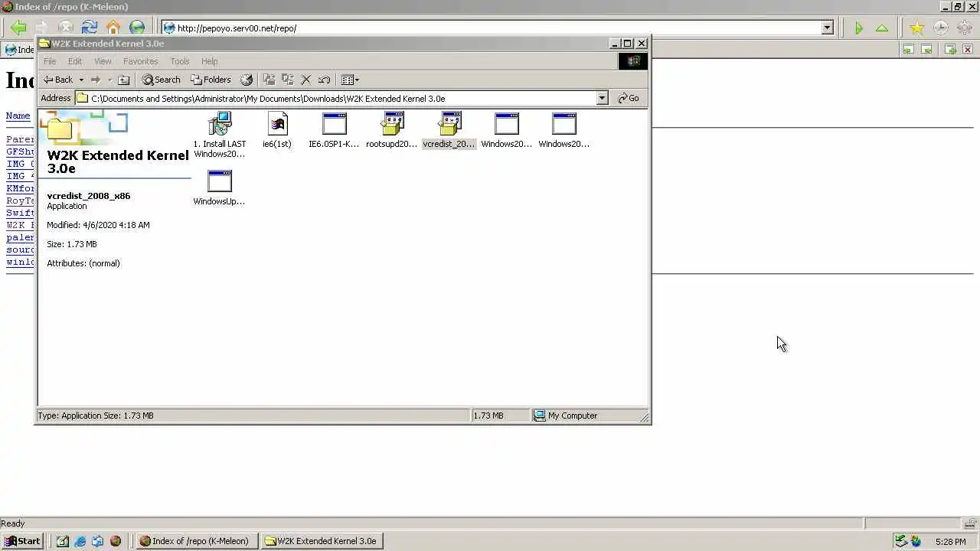Launch K-Meleon from quick launch
Viewport: 980px width, 551px height.
click(x=116, y=541)
